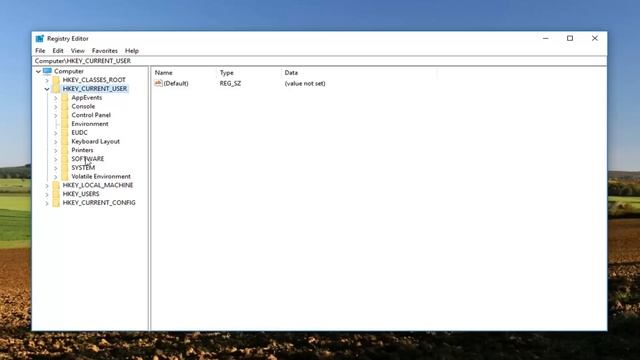Click the HKEY_CURRENT_USER folder icon
This screenshot has height=360, width=640.
[56, 89]
